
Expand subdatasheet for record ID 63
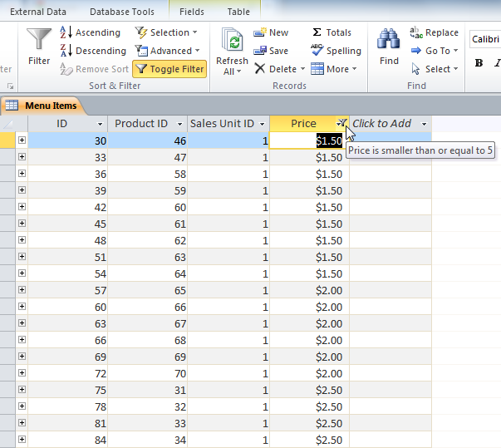(x=22, y=322)
